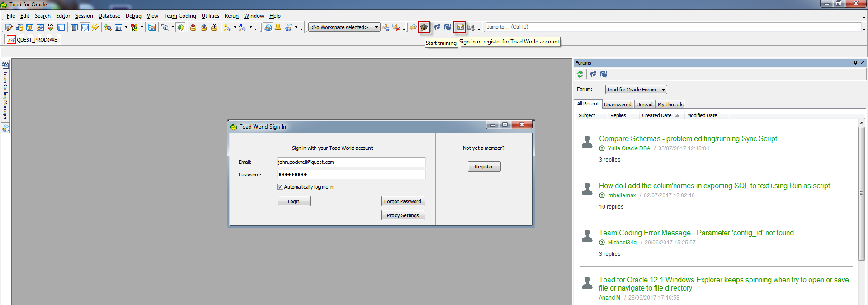
Task: Click the Forgot Password button
Action: [x=403, y=201]
